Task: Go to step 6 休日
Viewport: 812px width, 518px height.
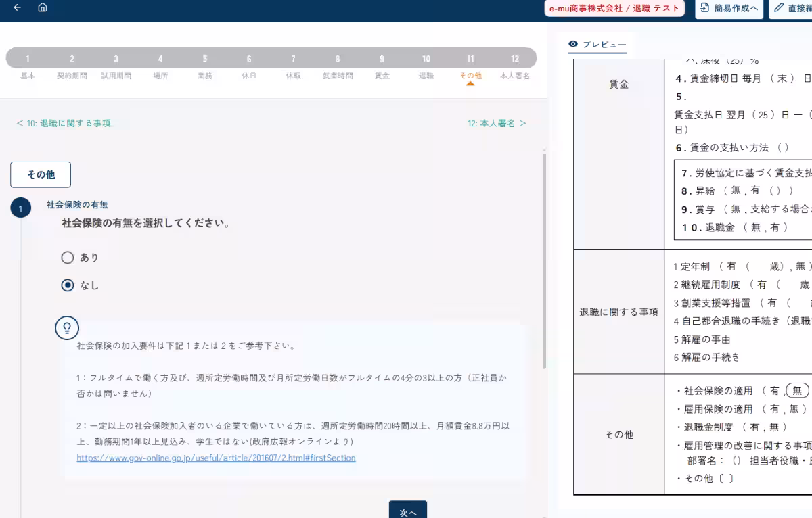Action: click(249, 66)
